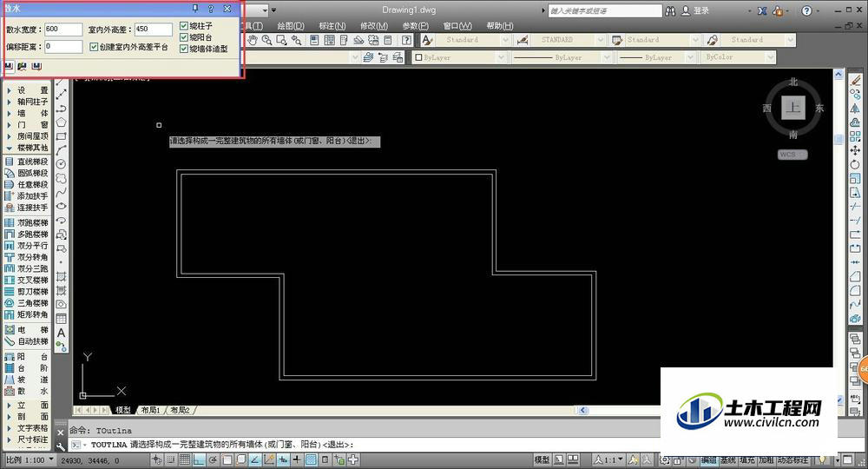Select second apron mode icon in dialog
This screenshot has width=868, height=469.
(23, 67)
